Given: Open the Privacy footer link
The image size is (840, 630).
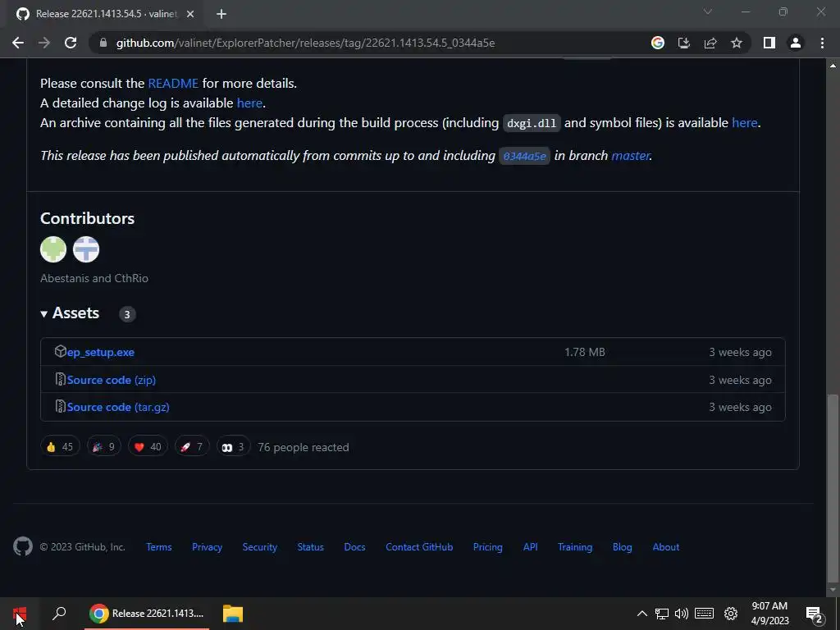Looking at the screenshot, I should pos(207,547).
